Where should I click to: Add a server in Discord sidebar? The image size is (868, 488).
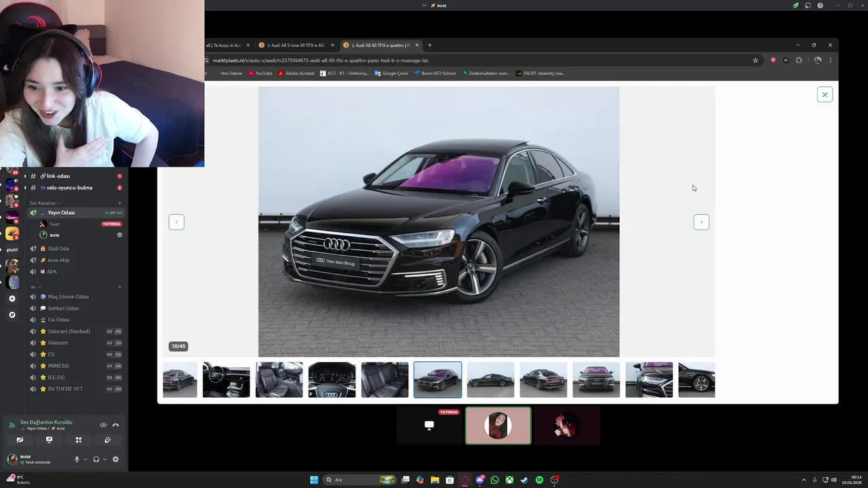click(x=12, y=298)
